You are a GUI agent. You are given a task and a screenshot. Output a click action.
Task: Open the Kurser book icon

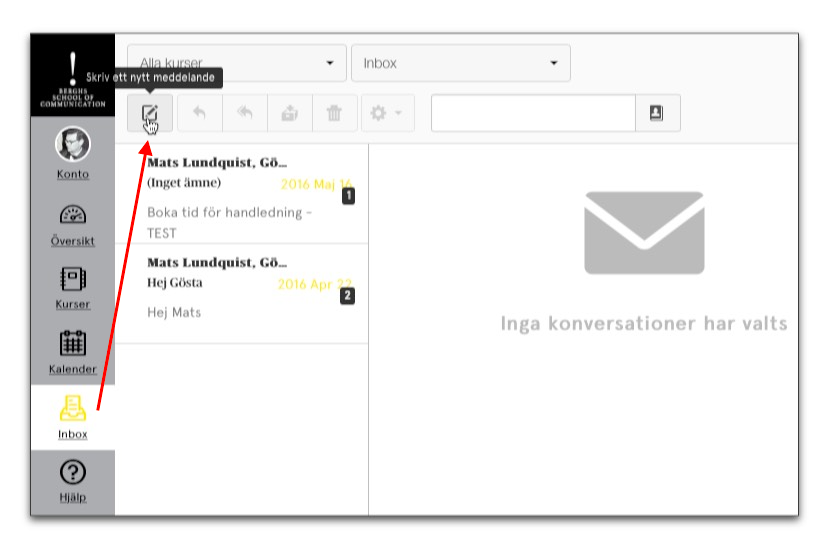point(73,279)
